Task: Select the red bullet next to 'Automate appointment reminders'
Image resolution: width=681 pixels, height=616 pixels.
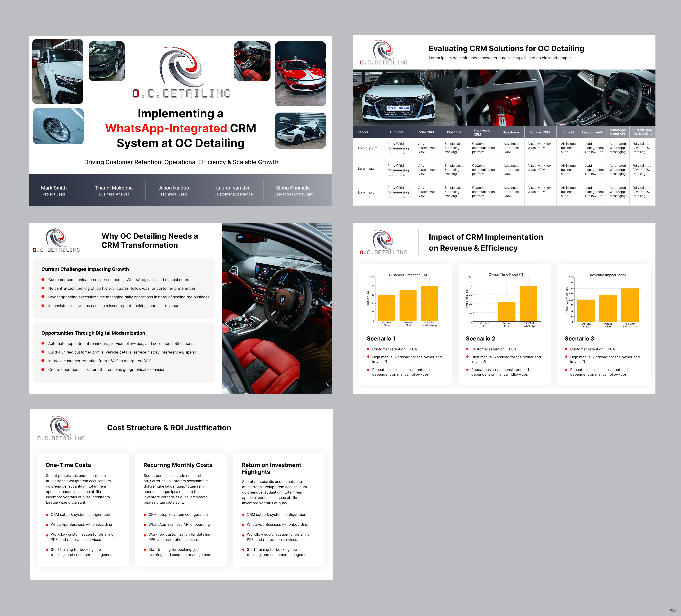Action: click(x=43, y=343)
